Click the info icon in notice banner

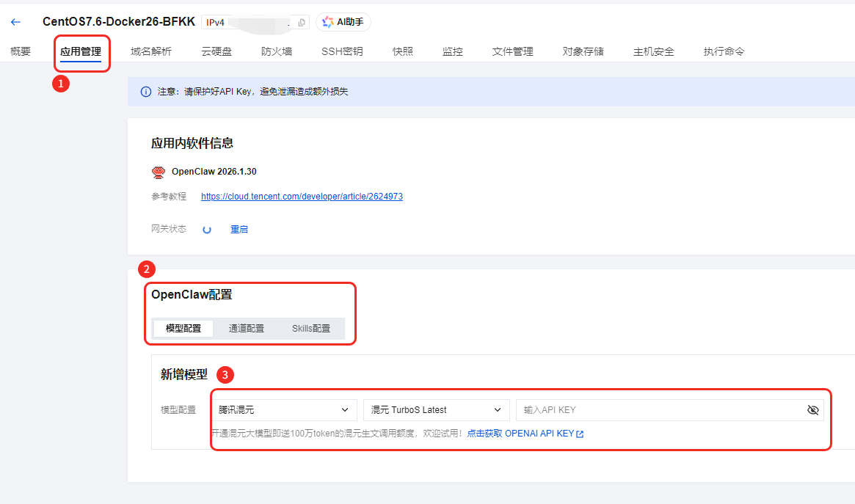145,92
